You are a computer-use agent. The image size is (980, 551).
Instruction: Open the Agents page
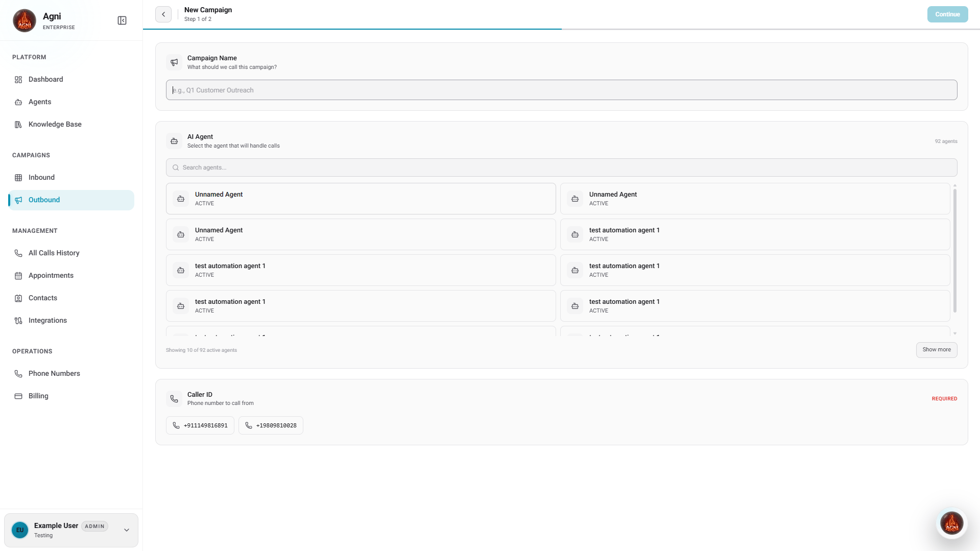(x=71, y=102)
